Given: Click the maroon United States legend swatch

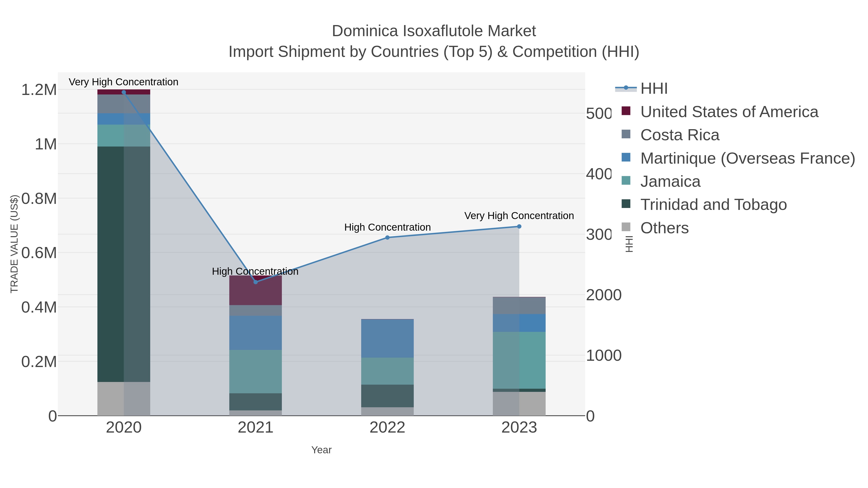Looking at the screenshot, I should [x=626, y=111].
